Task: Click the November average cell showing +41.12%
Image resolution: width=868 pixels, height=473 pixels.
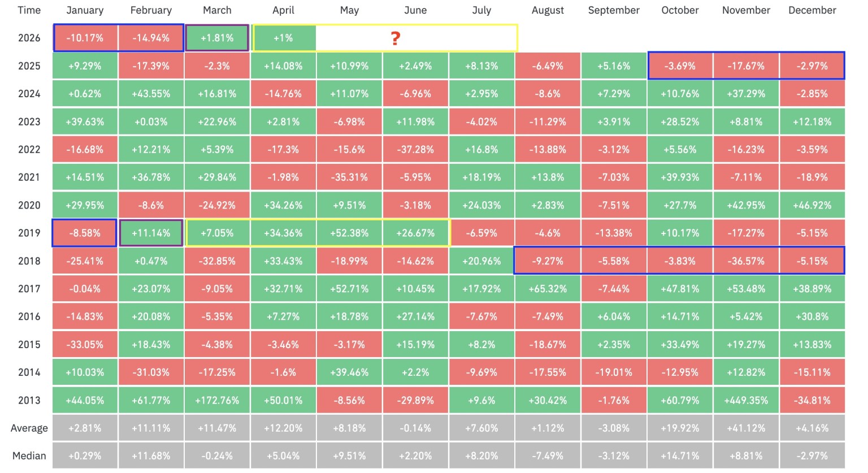Action: tap(746, 428)
